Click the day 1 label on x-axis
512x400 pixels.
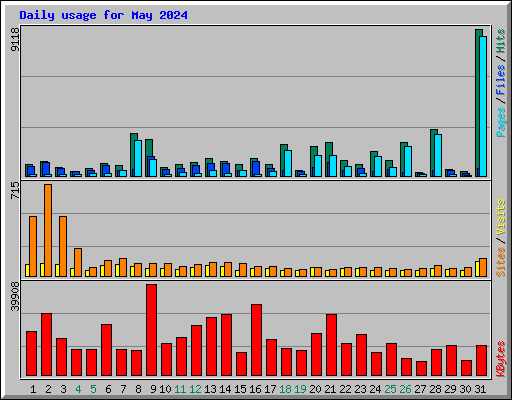(x=33, y=389)
